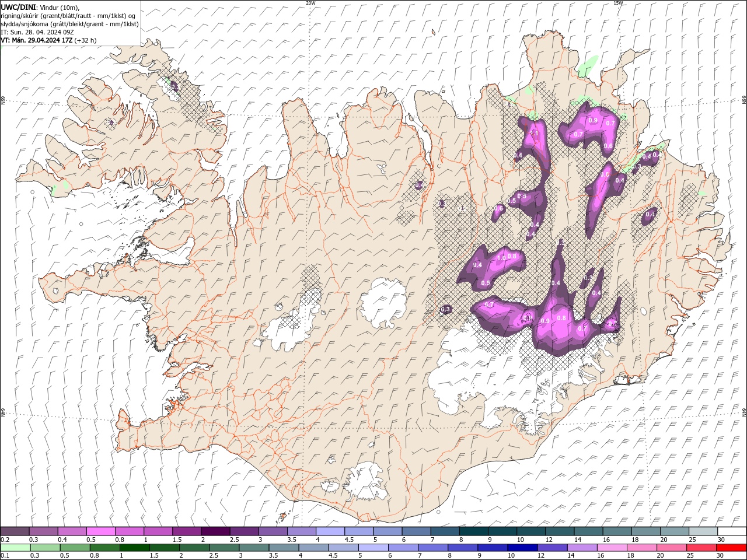Select lower legend swatch between 3.5 and 4
The width and height of the screenshot is (747, 560).
pyautogui.click(x=283, y=547)
